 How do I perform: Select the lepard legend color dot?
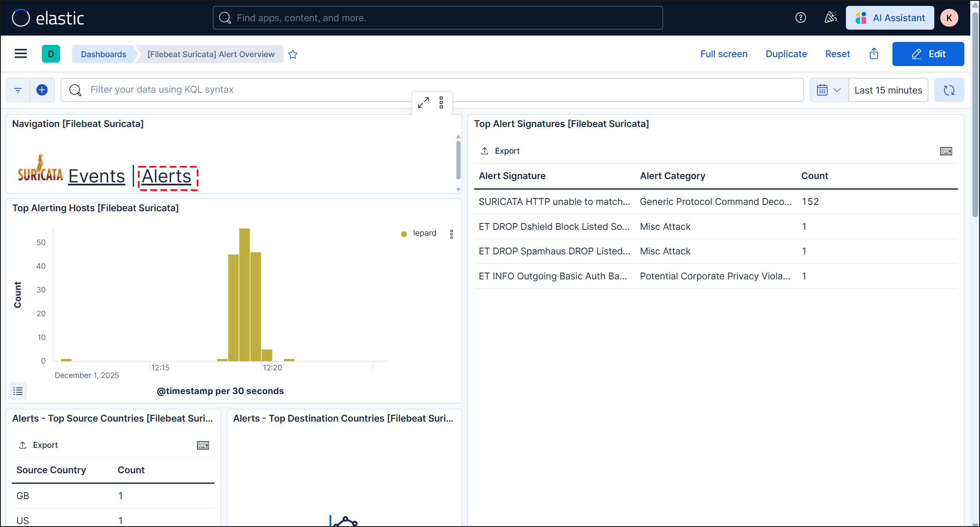coord(404,234)
